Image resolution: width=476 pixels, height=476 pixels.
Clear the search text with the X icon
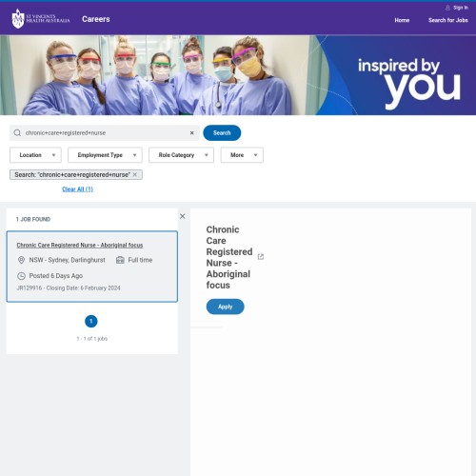click(191, 132)
